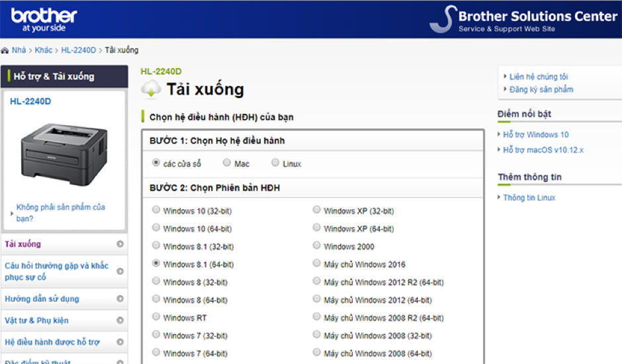Choose Máy chủ Windows 2008 (64-bit) radio

[316, 352]
